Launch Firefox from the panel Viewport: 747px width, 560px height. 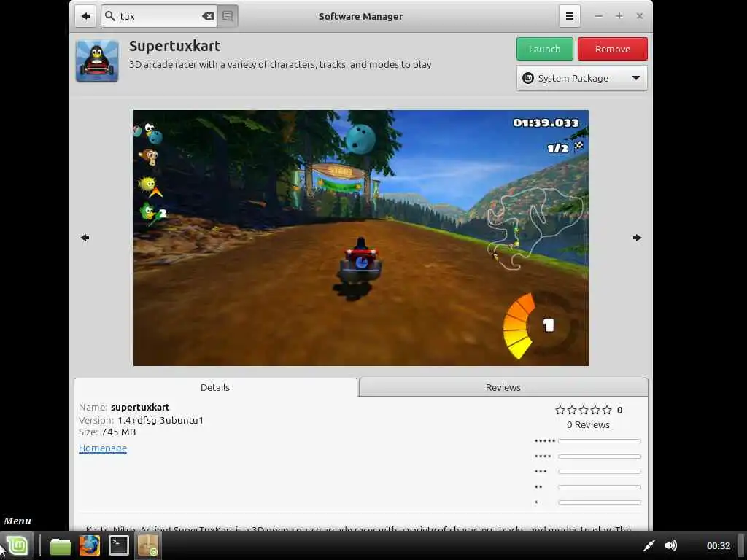point(90,545)
